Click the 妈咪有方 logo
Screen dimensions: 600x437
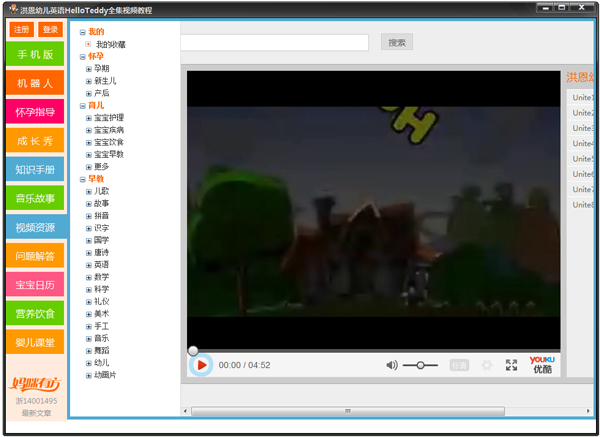pyautogui.click(x=35, y=384)
